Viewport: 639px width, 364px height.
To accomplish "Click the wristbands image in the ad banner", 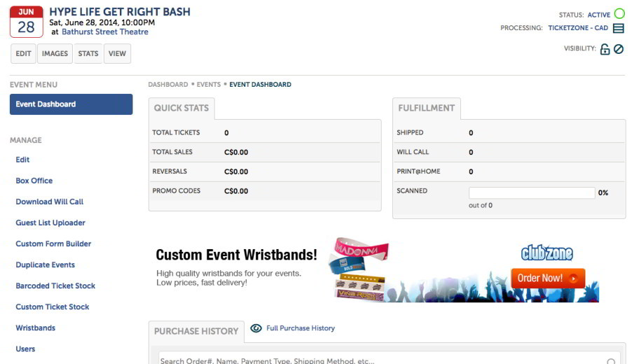I will tap(359, 269).
